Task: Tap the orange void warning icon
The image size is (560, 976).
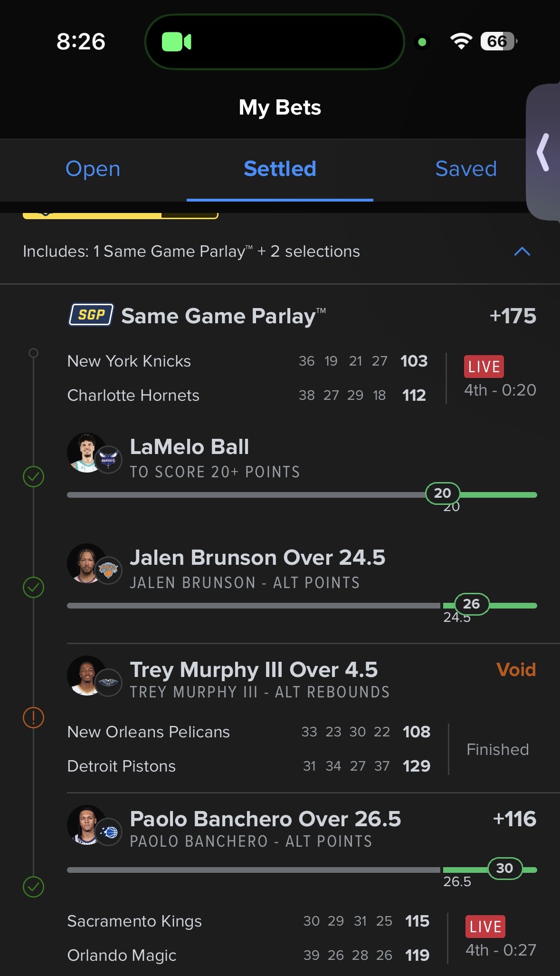Action: pos(33,717)
